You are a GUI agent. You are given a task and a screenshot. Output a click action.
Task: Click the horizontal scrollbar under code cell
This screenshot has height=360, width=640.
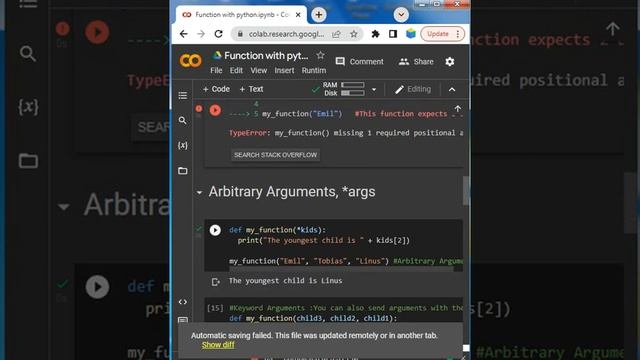pyautogui.click(x=341, y=269)
